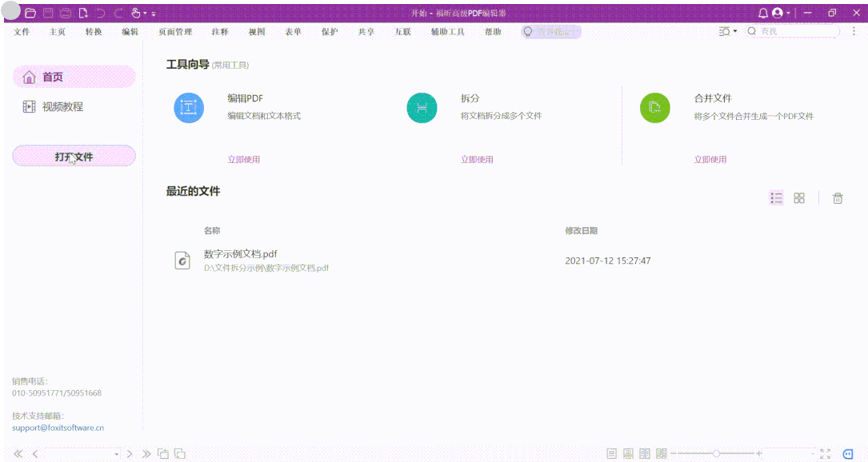
Task: Open the Video Tutorials (视频教程) sidebar icon
Action: (x=27, y=106)
